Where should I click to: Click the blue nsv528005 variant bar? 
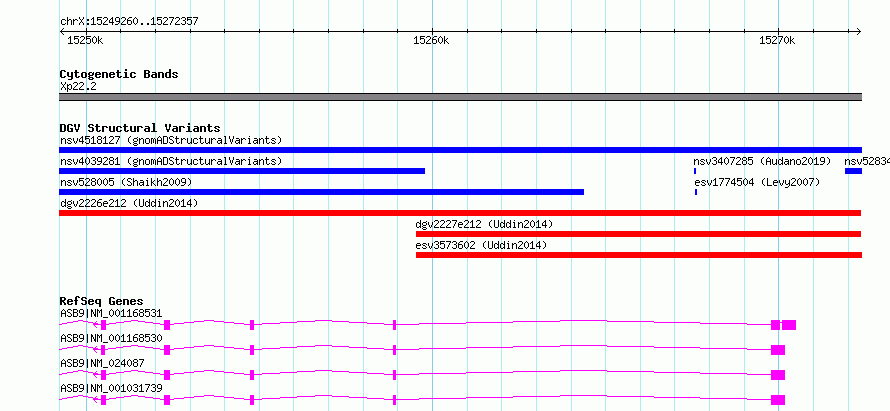coord(321,192)
